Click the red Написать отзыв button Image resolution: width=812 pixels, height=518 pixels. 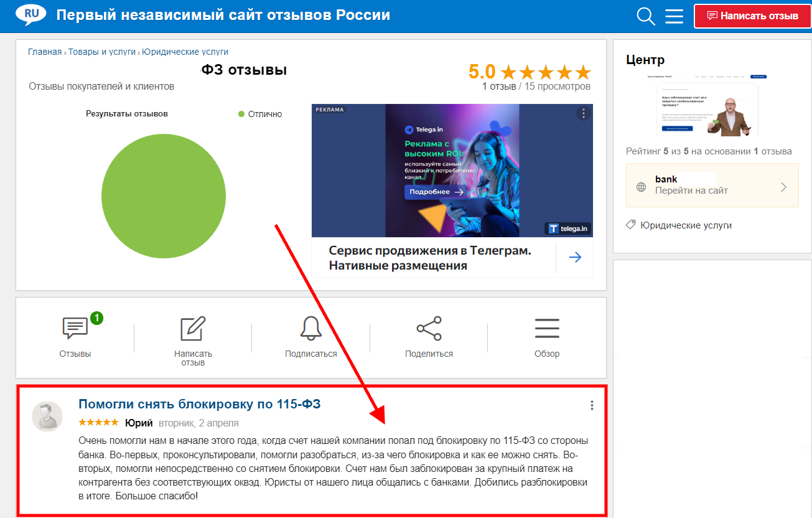[753, 16]
